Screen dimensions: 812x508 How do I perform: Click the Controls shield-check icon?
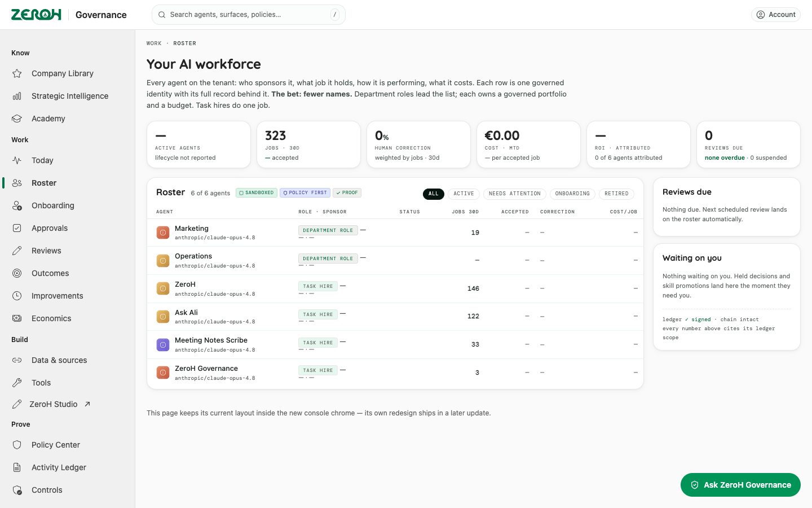(x=17, y=490)
